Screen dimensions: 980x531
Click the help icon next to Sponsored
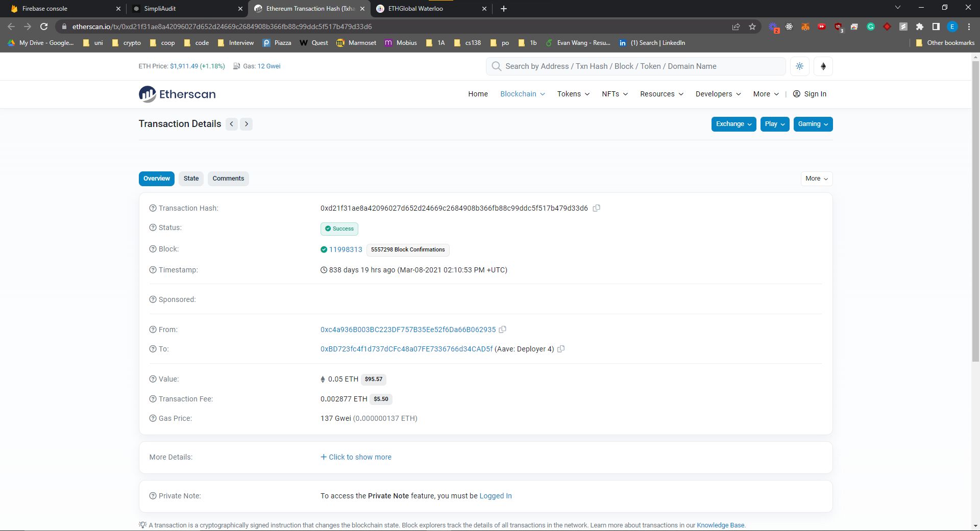(x=153, y=299)
